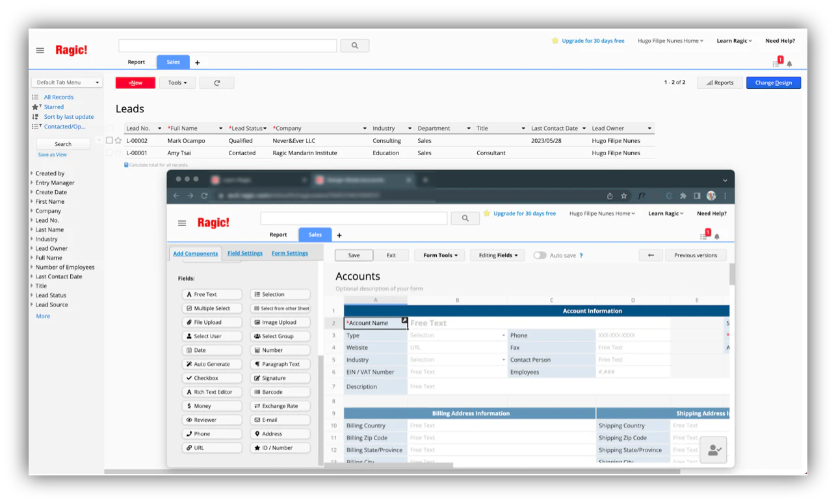Open hamburger menu in front Accounts design window
The height and width of the screenshot is (504, 836).
click(182, 223)
